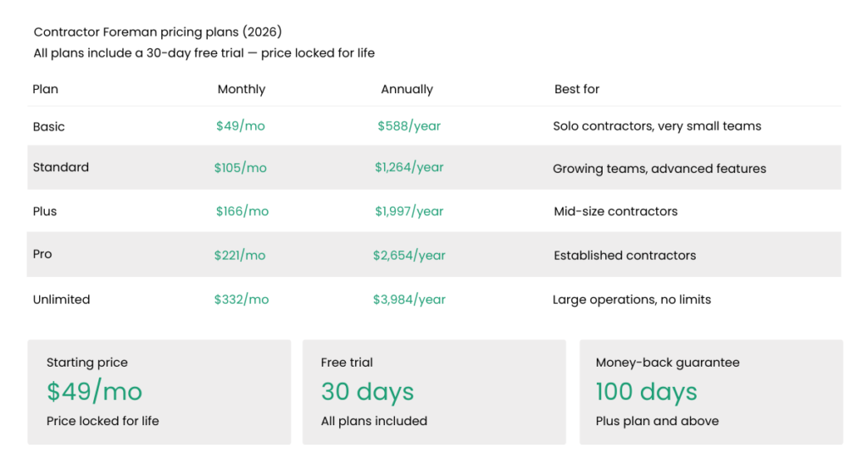The image size is (868, 470).
Task: Choose the $2,654/year annual price
Action: tap(409, 255)
